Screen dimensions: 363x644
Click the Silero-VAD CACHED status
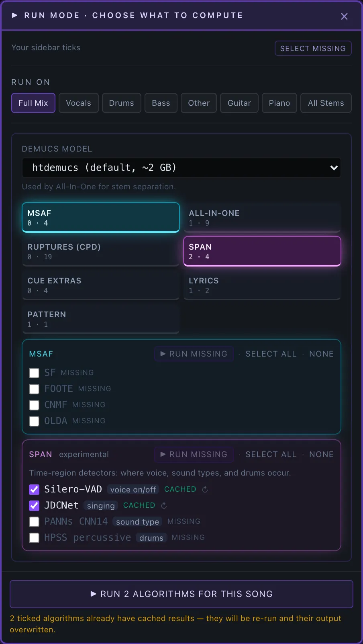tap(180, 489)
